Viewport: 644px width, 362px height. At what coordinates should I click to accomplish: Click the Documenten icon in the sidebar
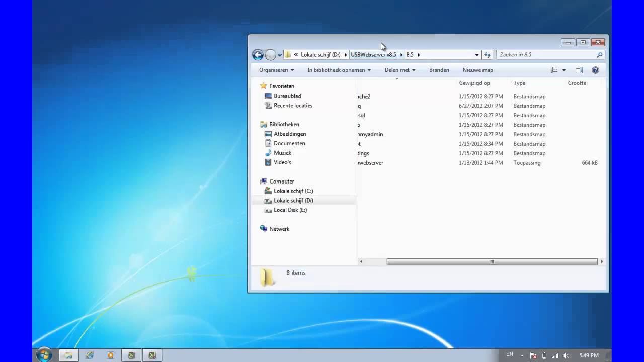(268, 143)
